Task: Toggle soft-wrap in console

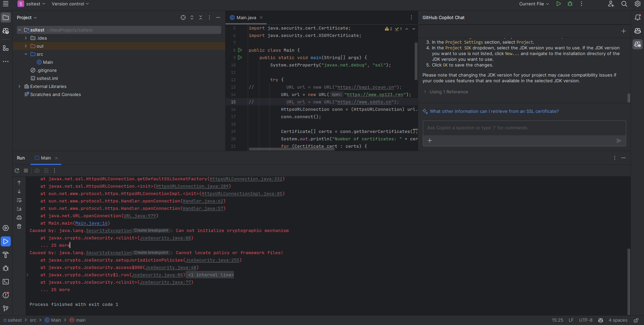Action: tap(19, 200)
